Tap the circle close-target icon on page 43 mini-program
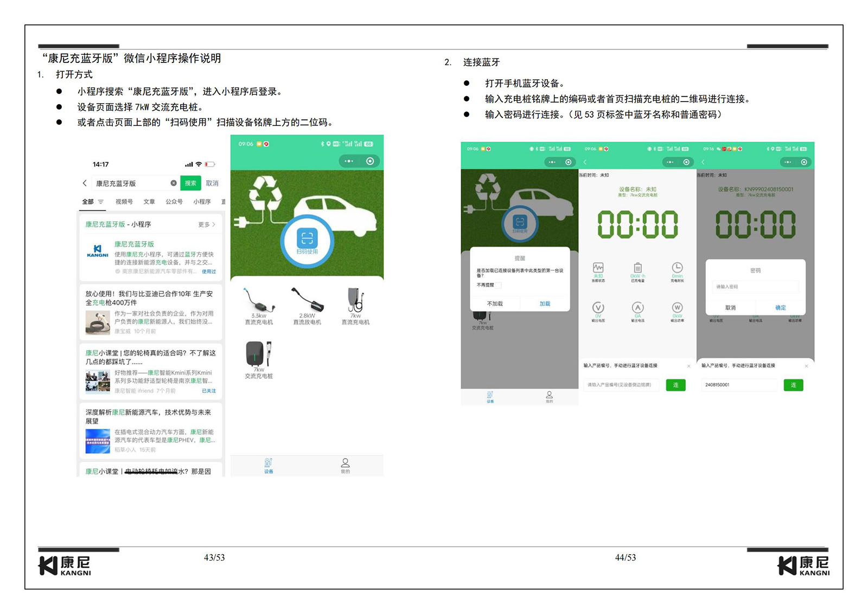 pos(370,161)
